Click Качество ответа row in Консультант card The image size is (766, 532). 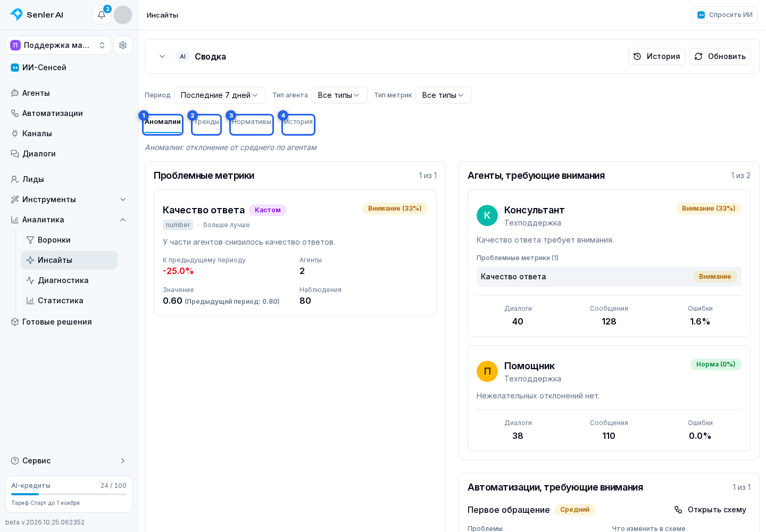[609, 277]
